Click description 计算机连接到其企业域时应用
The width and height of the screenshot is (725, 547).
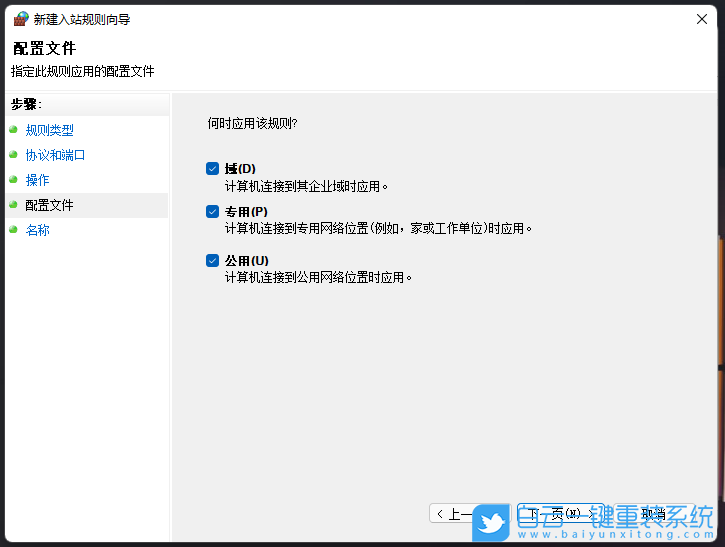306,186
